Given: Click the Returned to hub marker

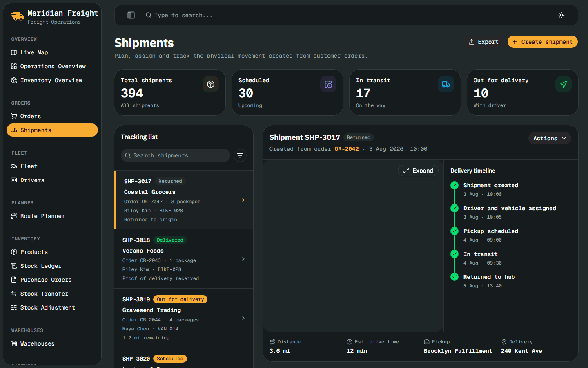Looking at the screenshot, I should point(454,277).
